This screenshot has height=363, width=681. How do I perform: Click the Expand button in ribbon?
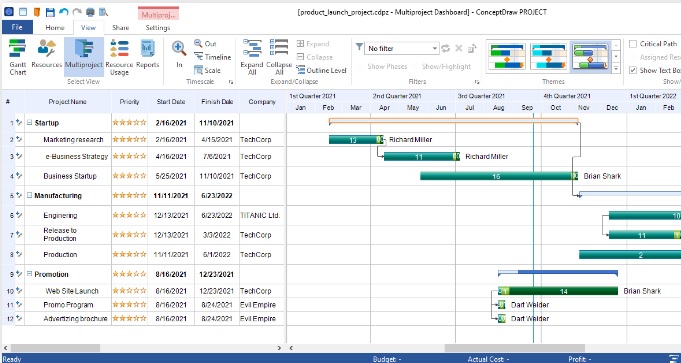[313, 43]
